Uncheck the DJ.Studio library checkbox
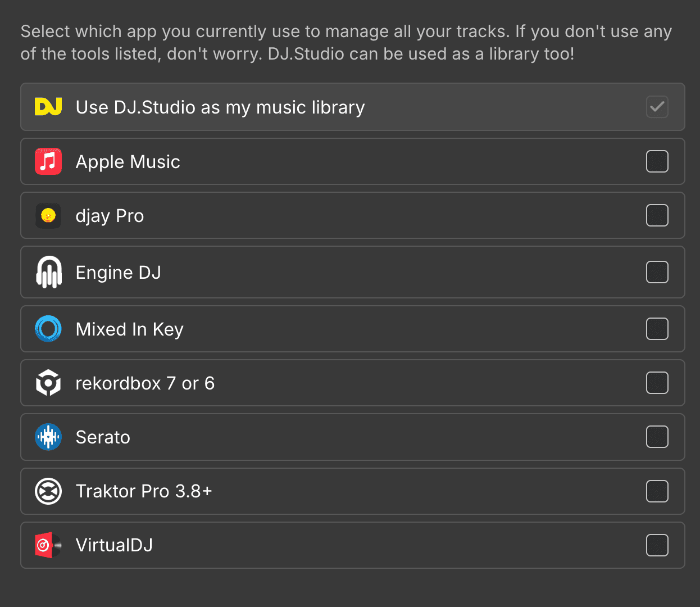The image size is (700, 607). (x=657, y=107)
